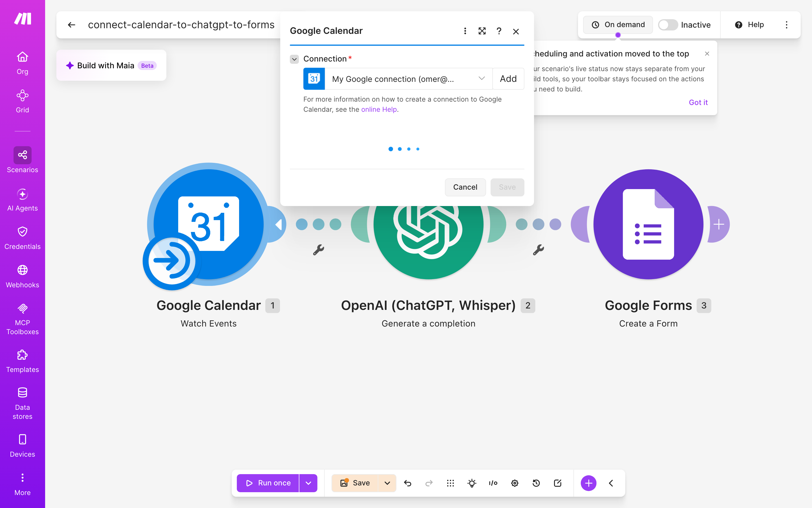Expand the Google Calendar dialog to fullscreen
The height and width of the screenshot is (508, 812).
482,31
